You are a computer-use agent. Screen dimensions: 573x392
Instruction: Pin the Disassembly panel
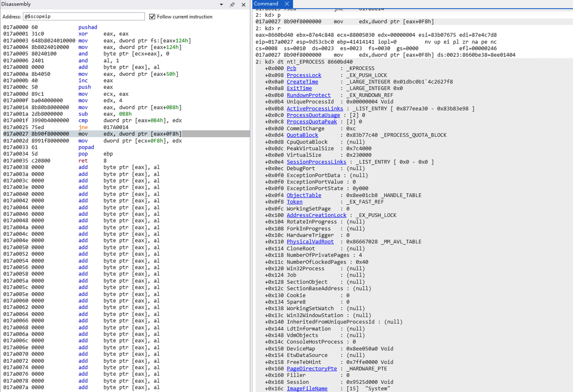click(x=232, y=4)
